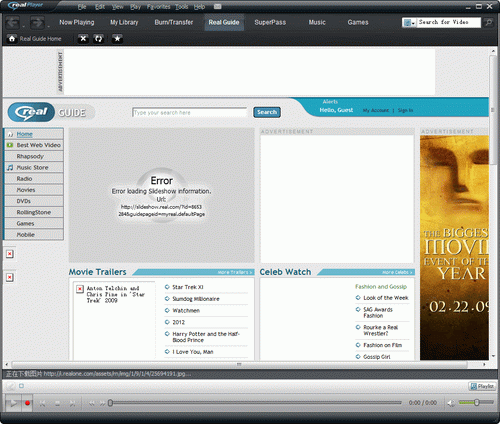Open the Play menu
500x424 pixels.
pyautogui.click(x=135, y=7)
